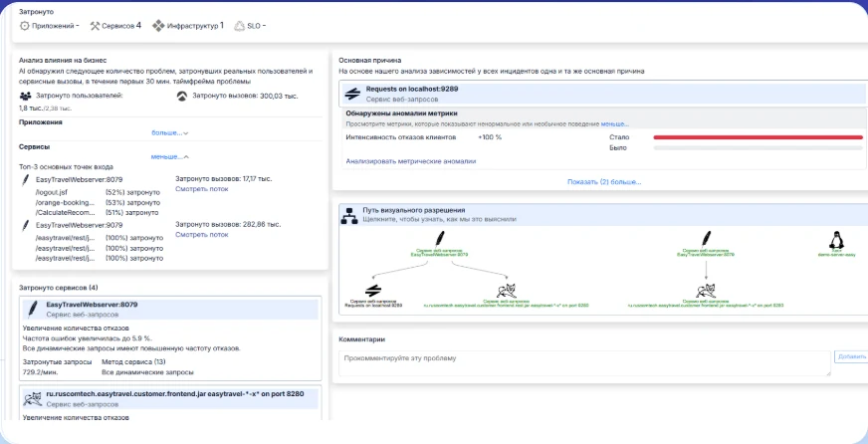This screenshot has height=444, width=868.
Task: Click the 729.2/мин. affected requests value
Action: click(x=41, y=372)
